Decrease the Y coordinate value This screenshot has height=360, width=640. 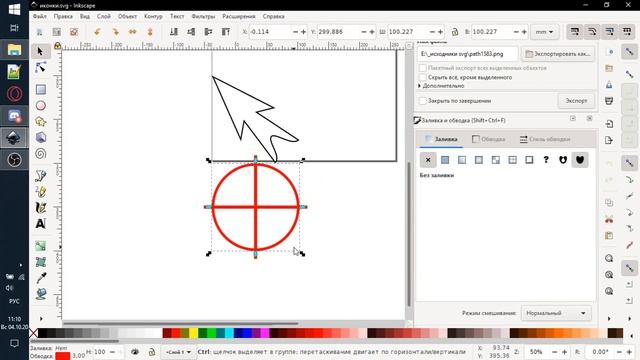[x=364, y=32]
